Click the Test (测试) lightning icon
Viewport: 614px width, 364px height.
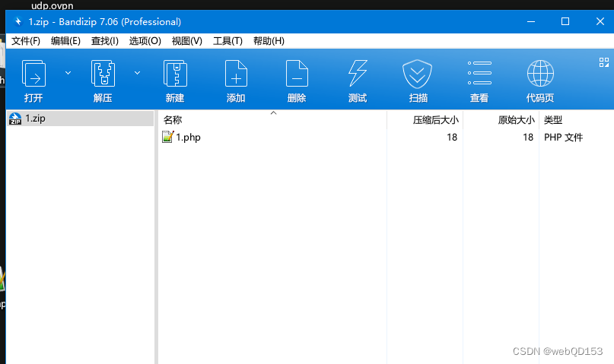(x=358, y=74)
